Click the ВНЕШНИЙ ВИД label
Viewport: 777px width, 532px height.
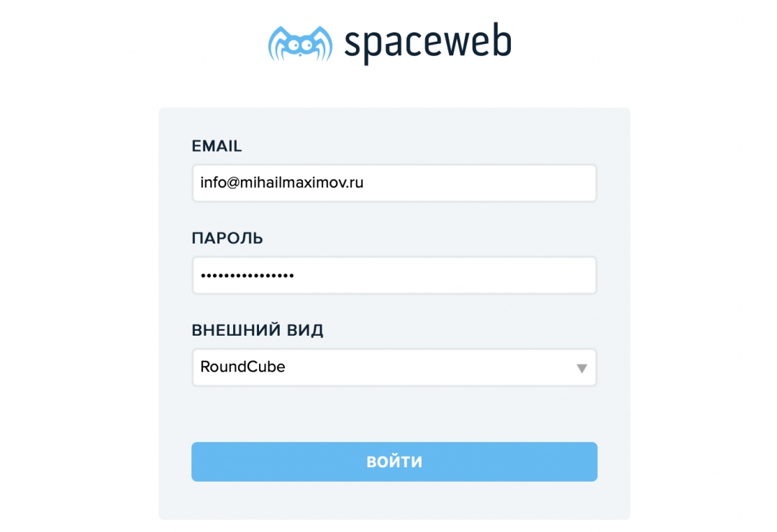(258, 331)
